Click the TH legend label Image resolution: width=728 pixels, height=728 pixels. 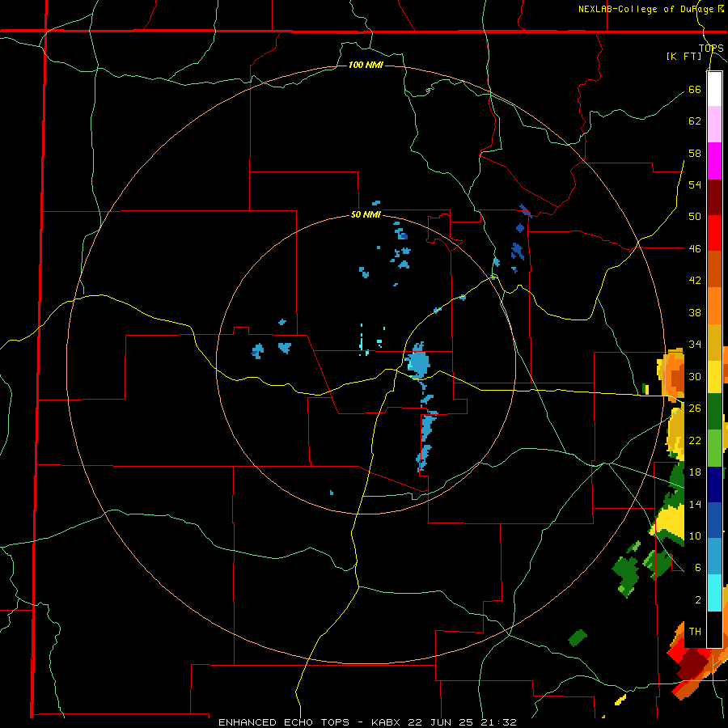pos(695,632)
